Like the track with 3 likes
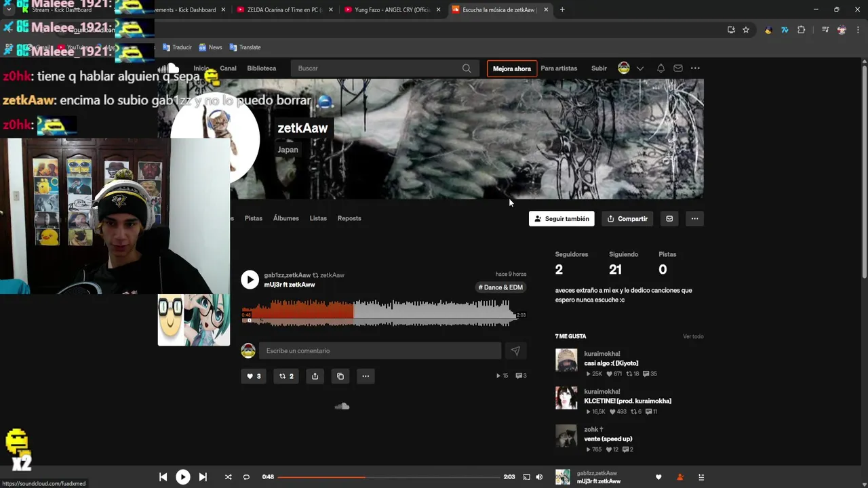This screenshot has height=488, width=868. tap(254, 376)
